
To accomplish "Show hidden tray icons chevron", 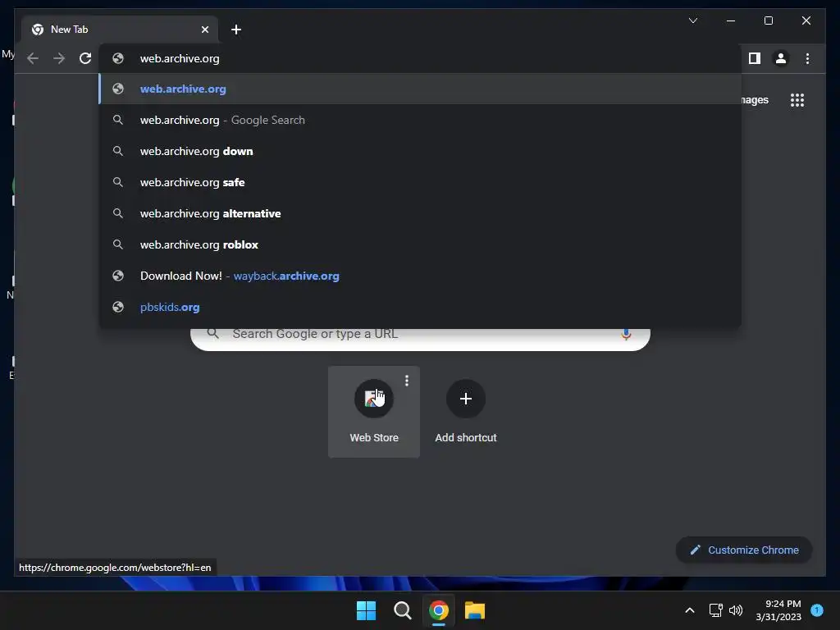I will [x=690, y=610].
